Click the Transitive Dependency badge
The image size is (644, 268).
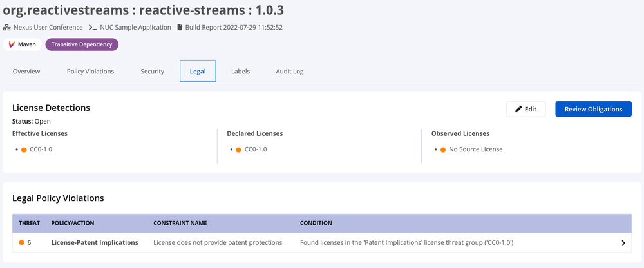pyautogui.click(x=82, y=44)
